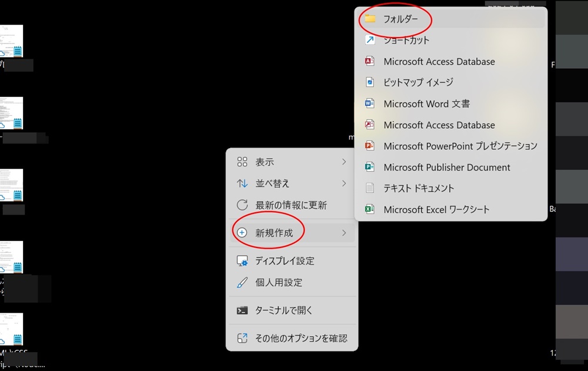Screen dimensions: 588x371
Task: Choose テキスト ドキュメント from the submenu
Action: point(451,188)
